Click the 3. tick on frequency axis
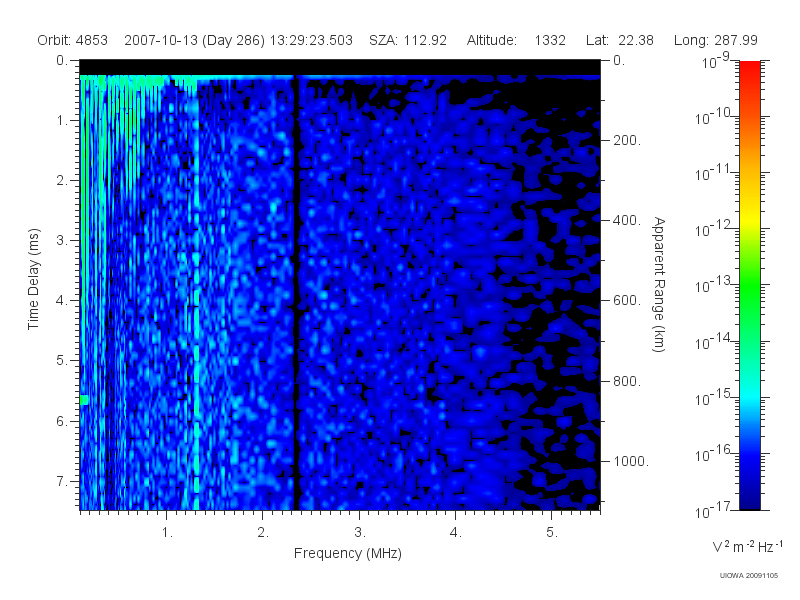The image size is (800, 600). click(x=360, y=533)
